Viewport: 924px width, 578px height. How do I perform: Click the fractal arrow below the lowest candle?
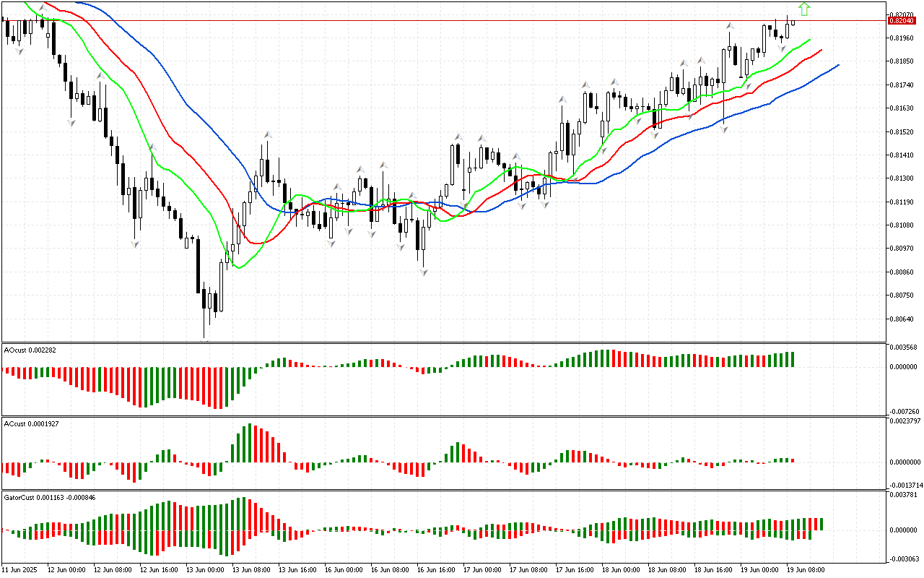(x=206, y=342)
